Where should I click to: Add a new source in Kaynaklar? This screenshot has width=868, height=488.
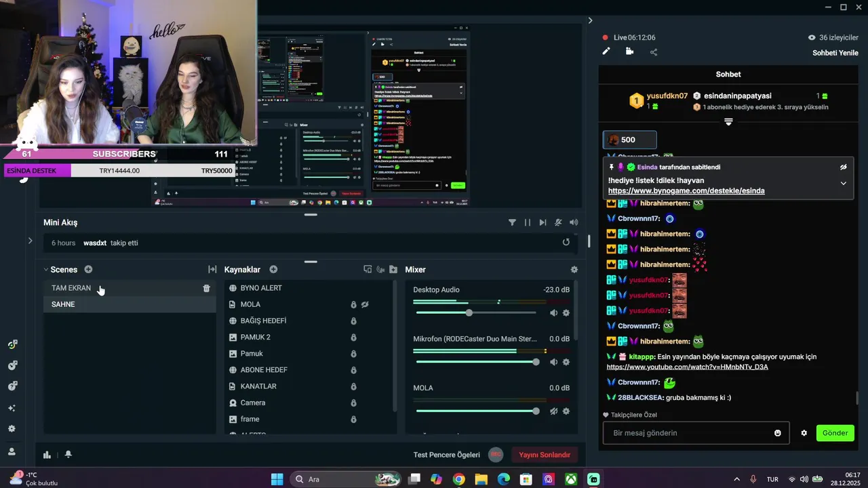(273, 269)
